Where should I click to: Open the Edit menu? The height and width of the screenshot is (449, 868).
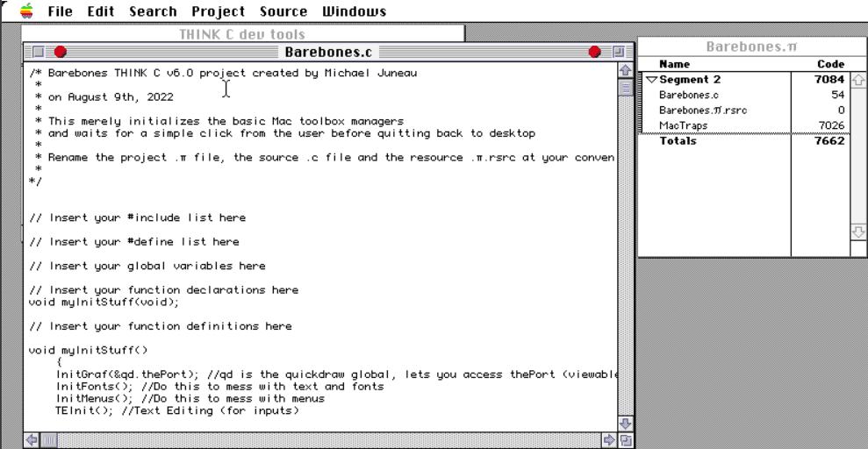(101, 11)
